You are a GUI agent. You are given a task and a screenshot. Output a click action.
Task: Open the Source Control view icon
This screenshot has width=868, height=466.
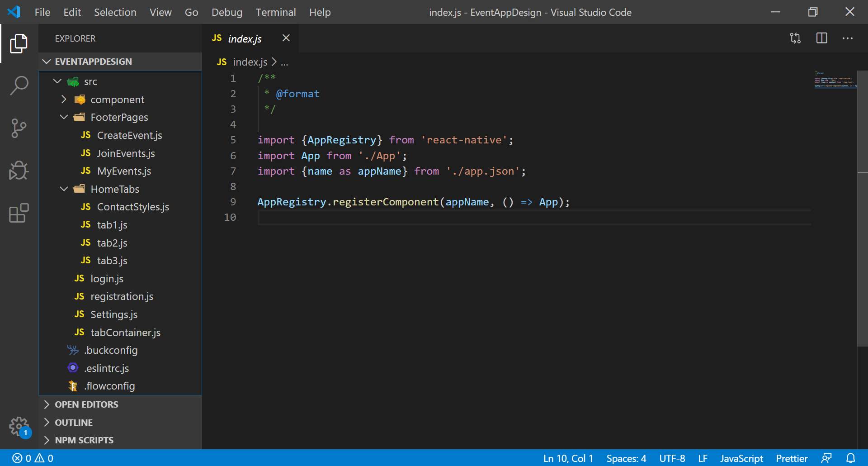coord(19,128)
